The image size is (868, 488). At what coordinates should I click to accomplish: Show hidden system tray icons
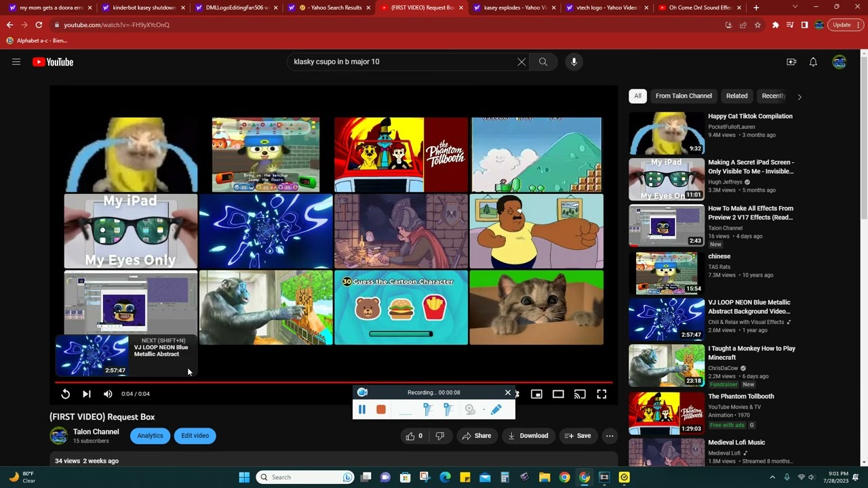(x=772, y=477)
